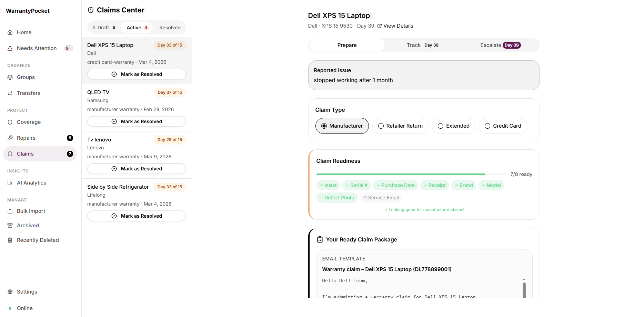The image size is (644, 317).
Task: Click the Recently Deleted trash icon
Action: pyautogui.click(x=10, y=240)
